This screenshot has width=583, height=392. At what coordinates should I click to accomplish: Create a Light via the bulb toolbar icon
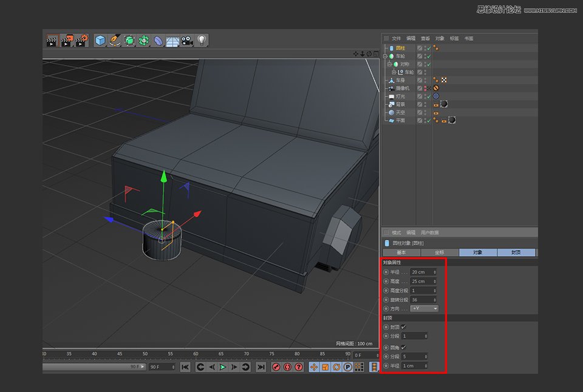point(201,41)
